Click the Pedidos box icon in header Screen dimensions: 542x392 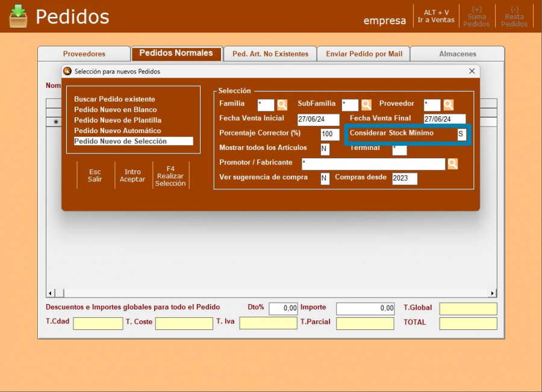click(18, 16)
